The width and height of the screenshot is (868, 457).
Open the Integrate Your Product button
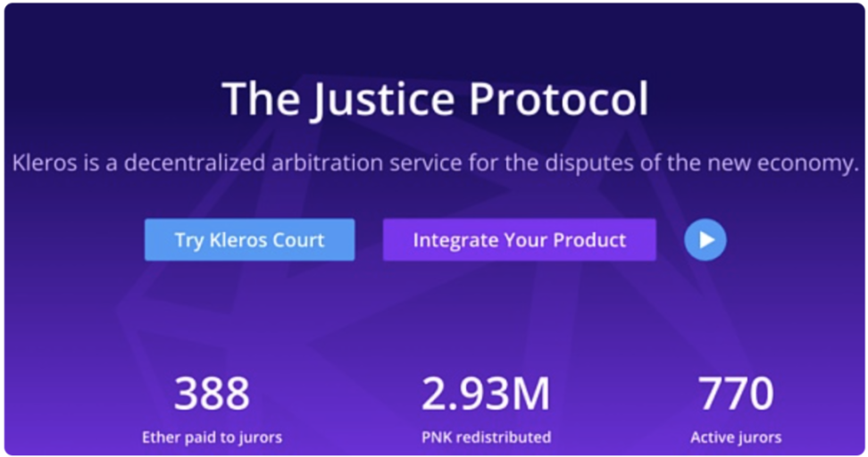(519, 240)
